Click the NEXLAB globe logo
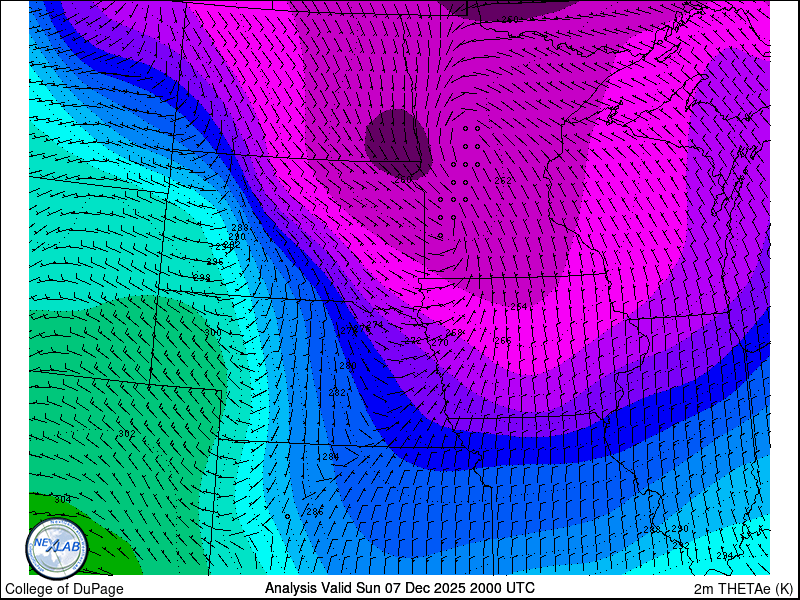Image resolution: width=800 pixels, height=600 pixels. click(x=57, y=551)
